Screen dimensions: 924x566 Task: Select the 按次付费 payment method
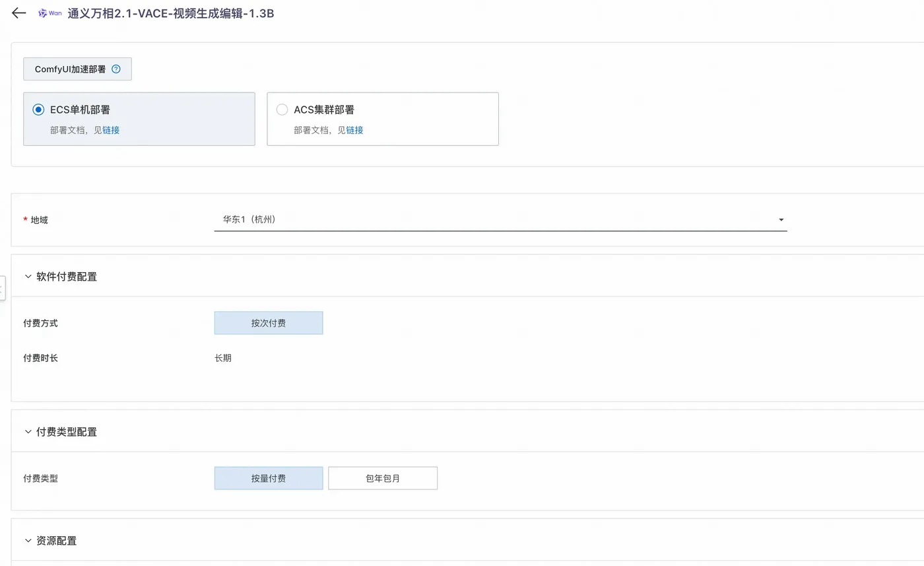pos(269,323)
